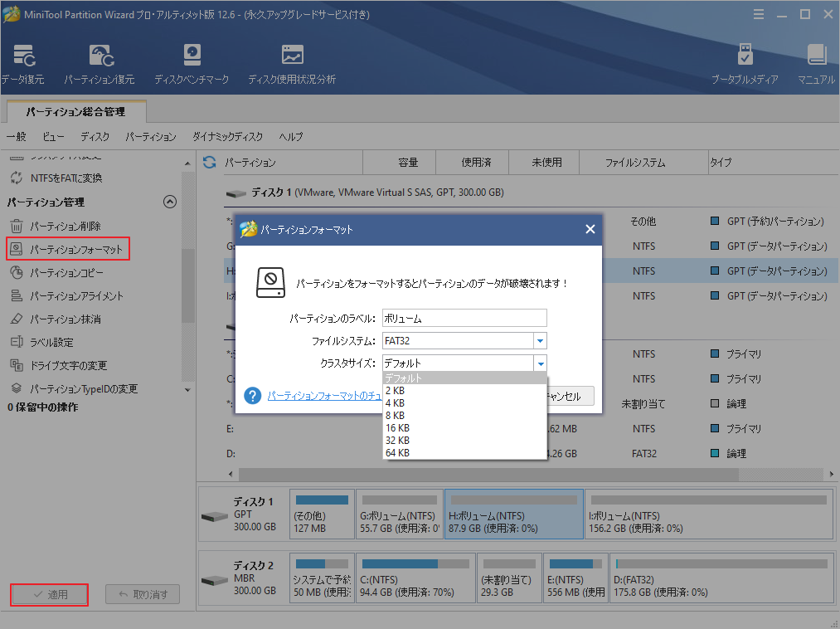Collapse the パーティション管理 section
Viewport: 840px width, 629px height.
coord(170,202)
